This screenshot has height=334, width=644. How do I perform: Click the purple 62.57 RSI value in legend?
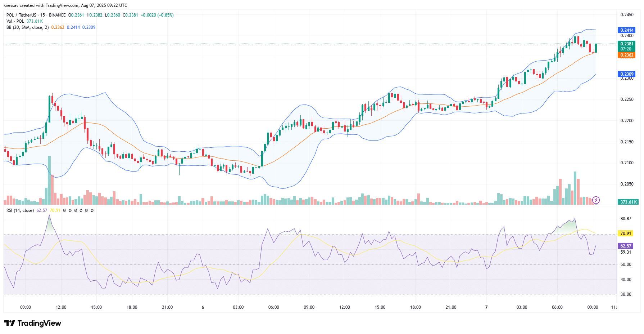click(x=42, y=210)
